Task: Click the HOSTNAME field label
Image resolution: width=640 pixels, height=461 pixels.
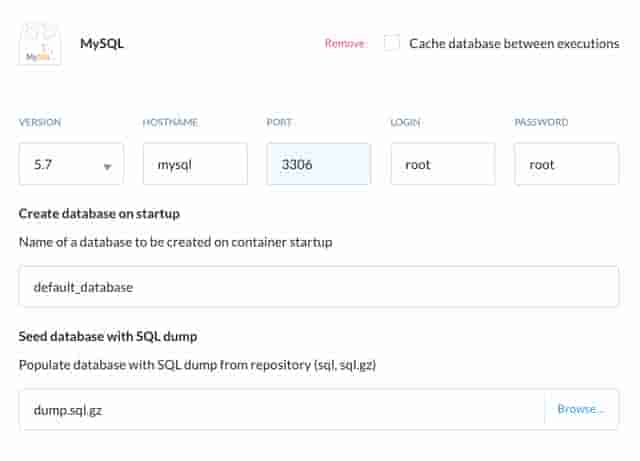Action: point(170,122)
